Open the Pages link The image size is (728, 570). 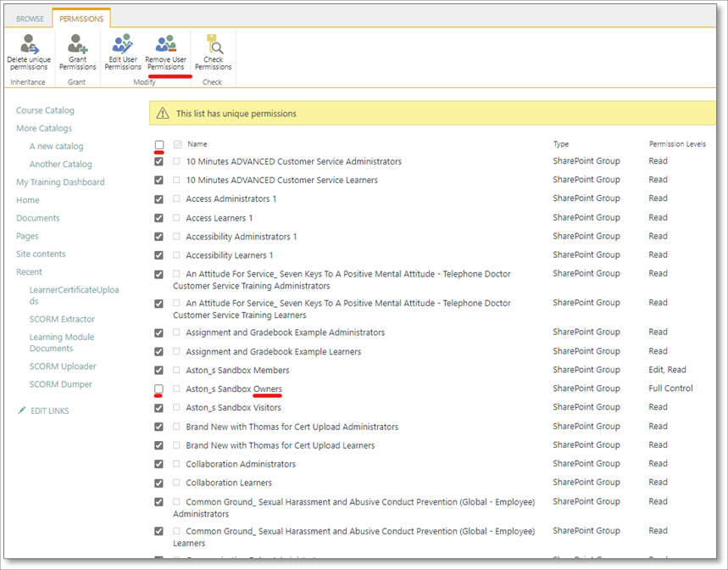(x=27, y=236)
